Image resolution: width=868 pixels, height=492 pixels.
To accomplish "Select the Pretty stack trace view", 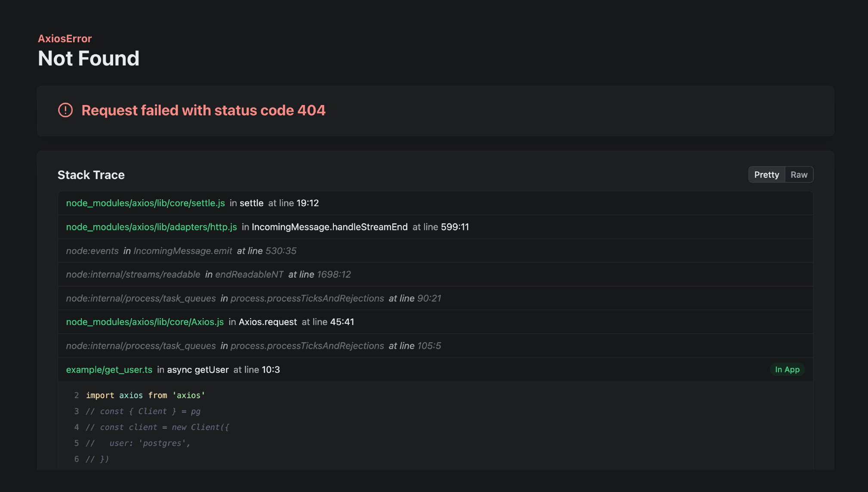I will pyautogui.click(x=766, y=175).
